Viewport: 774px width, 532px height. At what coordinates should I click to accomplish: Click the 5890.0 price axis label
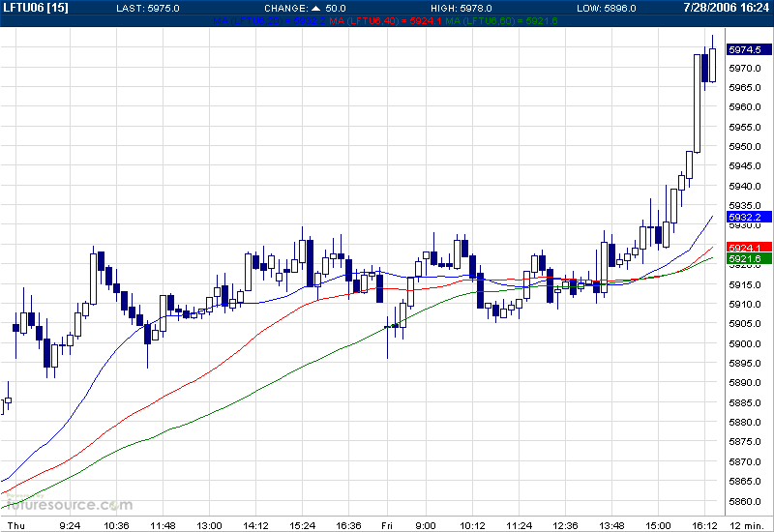pyautogui.click(x=745, y=382)
